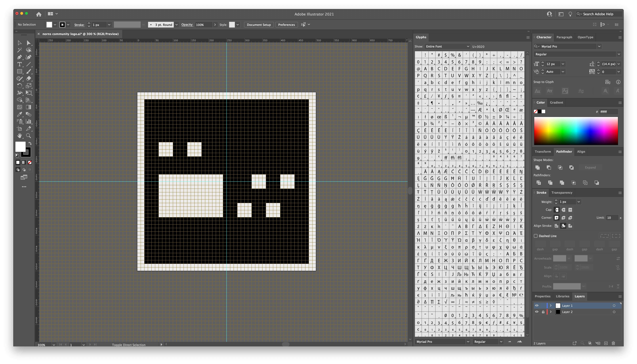
Task: Choose the Lasso tool
Action: point(29,50)
